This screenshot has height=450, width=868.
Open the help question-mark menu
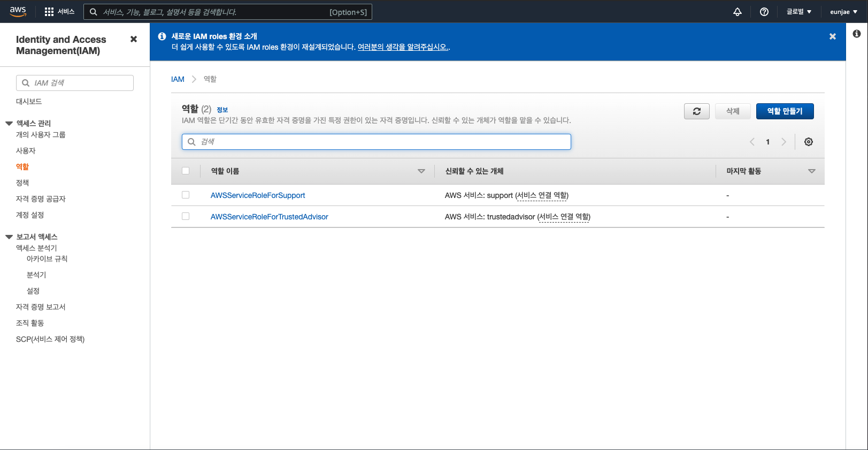point(764,12)
